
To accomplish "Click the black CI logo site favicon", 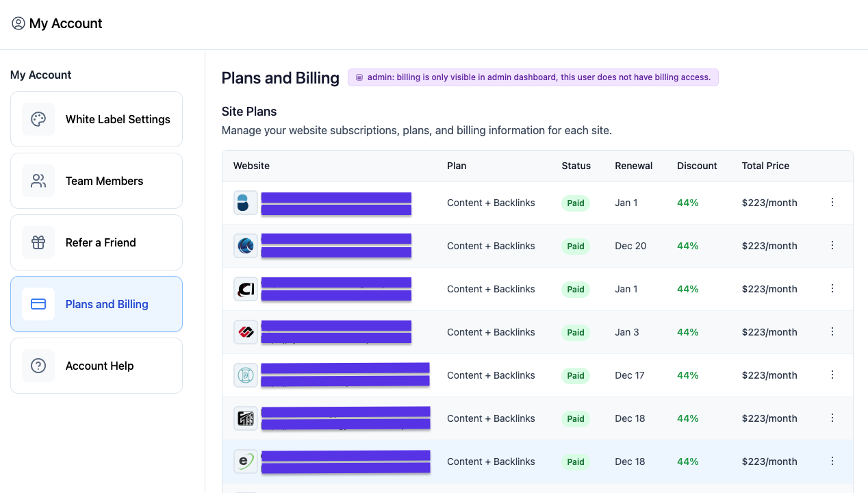I will [246, 289].
